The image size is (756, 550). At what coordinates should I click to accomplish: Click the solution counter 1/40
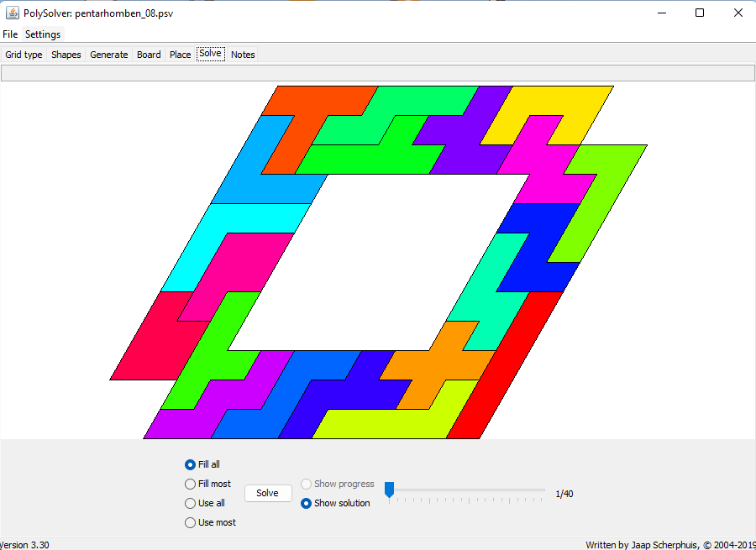(564, 494)
